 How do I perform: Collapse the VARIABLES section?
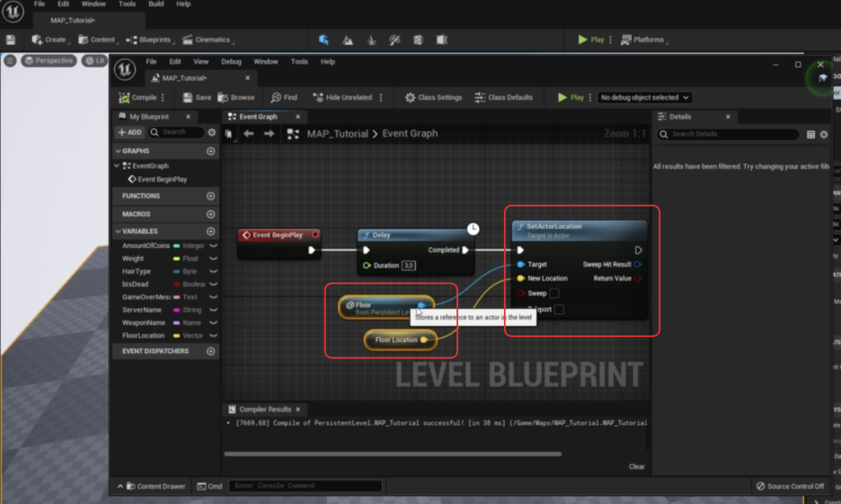[118, 231]
